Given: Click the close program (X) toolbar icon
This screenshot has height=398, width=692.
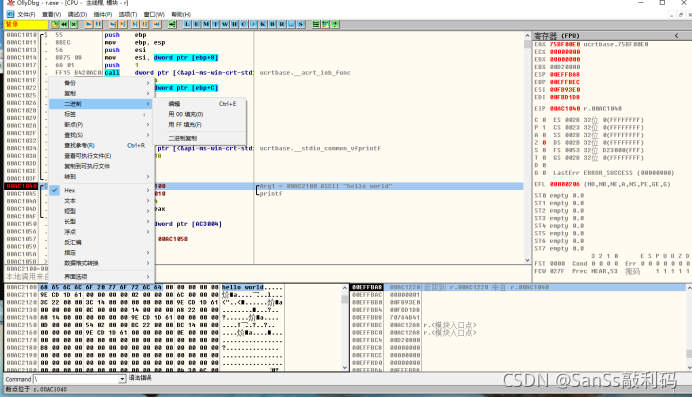Looking at the screenshot, I should 74,24.
